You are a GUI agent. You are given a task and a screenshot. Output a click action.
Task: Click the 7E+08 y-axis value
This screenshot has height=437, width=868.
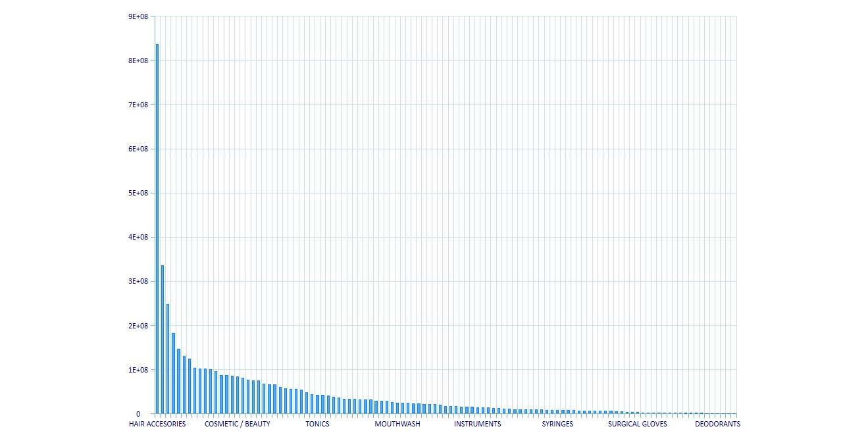(139, 105)
